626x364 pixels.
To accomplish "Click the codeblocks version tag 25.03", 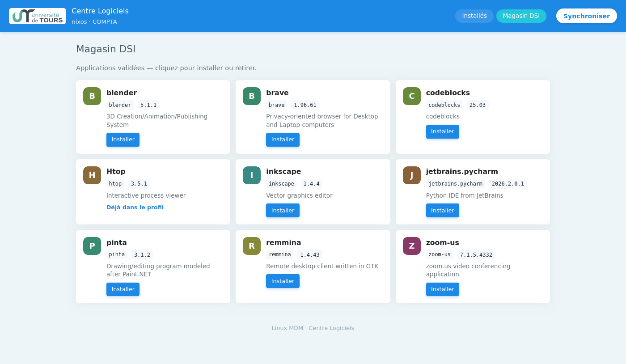I will click(x=478, y=105).
